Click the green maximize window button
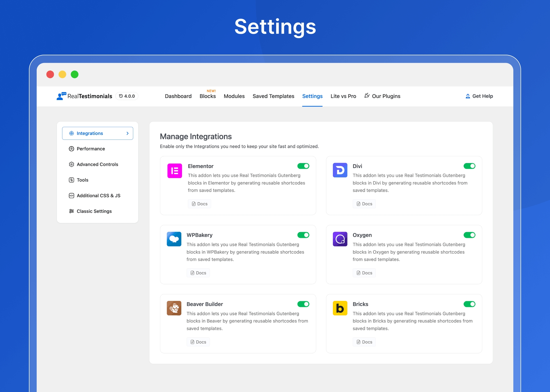The image size is (550, 392). [74, 75]
